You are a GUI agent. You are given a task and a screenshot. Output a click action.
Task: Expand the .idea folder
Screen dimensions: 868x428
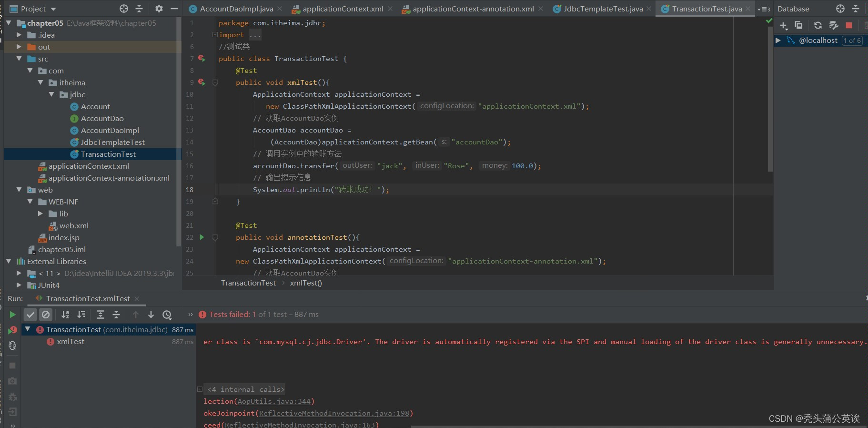(19, 35)
